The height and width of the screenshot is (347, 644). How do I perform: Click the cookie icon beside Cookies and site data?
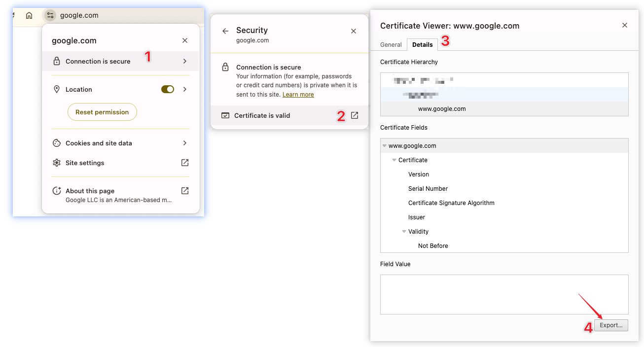coord(57,143)
